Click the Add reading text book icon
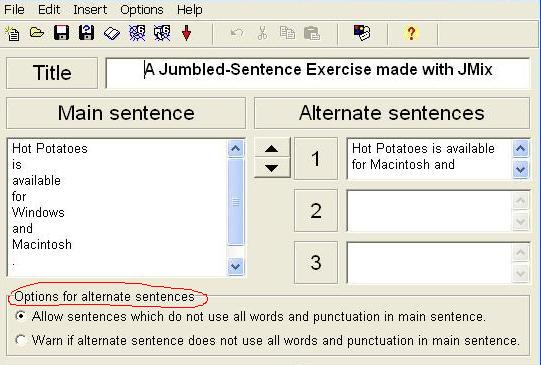 [x=112, y=33]
